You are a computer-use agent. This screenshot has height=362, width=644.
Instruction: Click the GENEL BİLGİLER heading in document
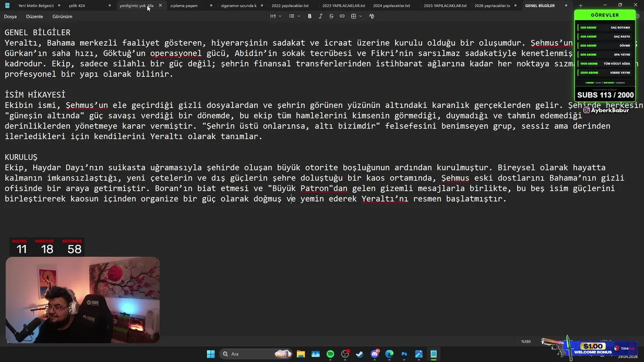pos(38,33)
